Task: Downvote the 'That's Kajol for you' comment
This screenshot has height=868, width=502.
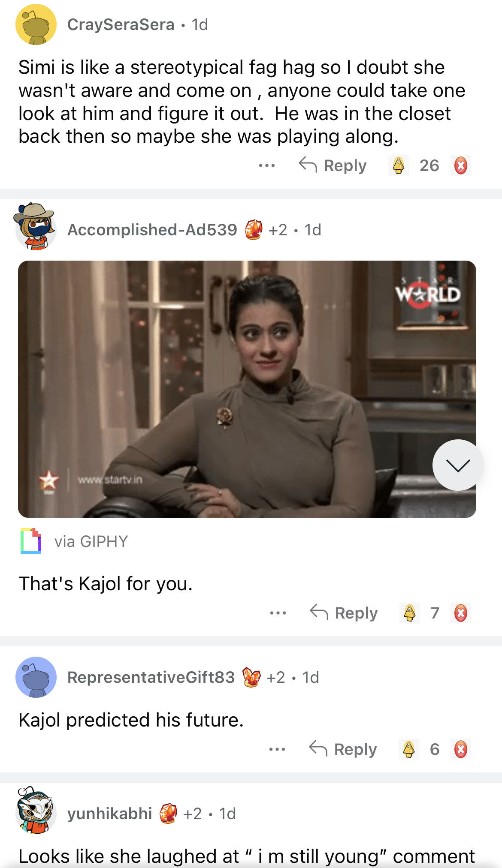Action: click(x=461, y=613)
